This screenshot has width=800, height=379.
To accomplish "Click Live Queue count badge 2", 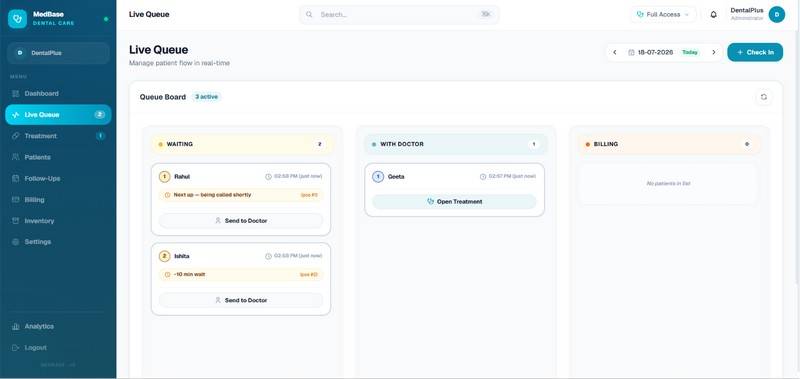I will click(99, 115).
